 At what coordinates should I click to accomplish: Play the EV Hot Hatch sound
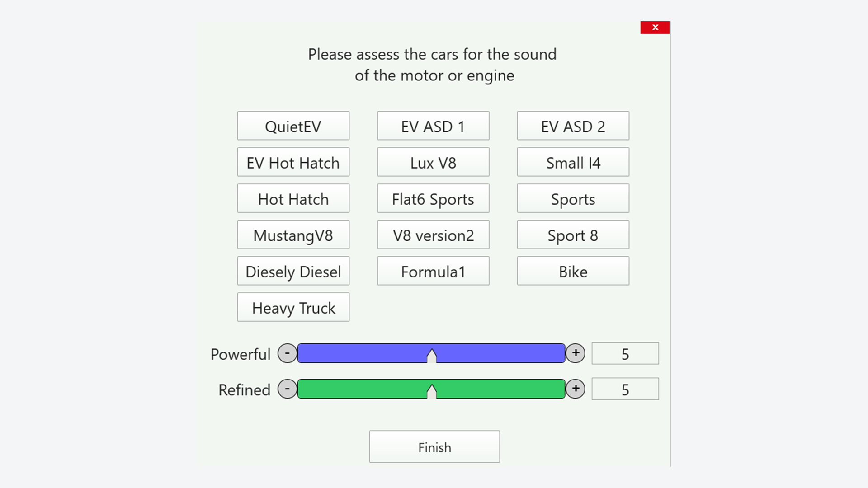pos(293,162)
